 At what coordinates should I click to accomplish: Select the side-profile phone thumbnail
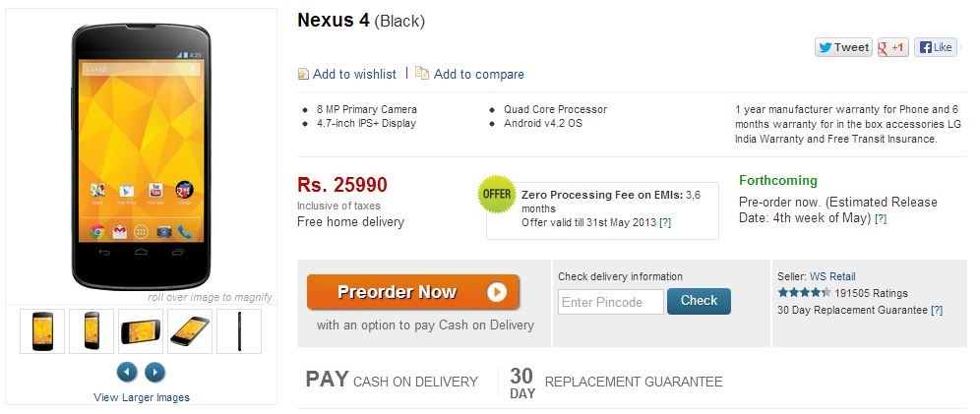pyautogui.click(x=239, y=330)
